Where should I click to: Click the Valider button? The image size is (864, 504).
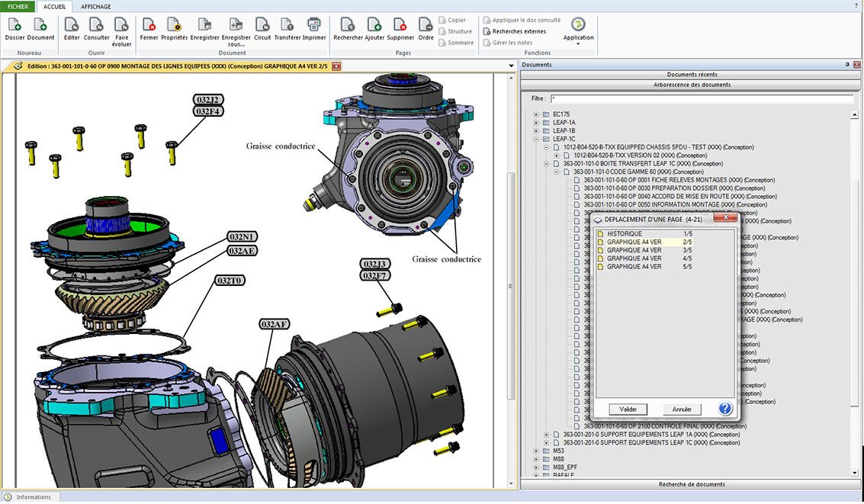point(628,409)
